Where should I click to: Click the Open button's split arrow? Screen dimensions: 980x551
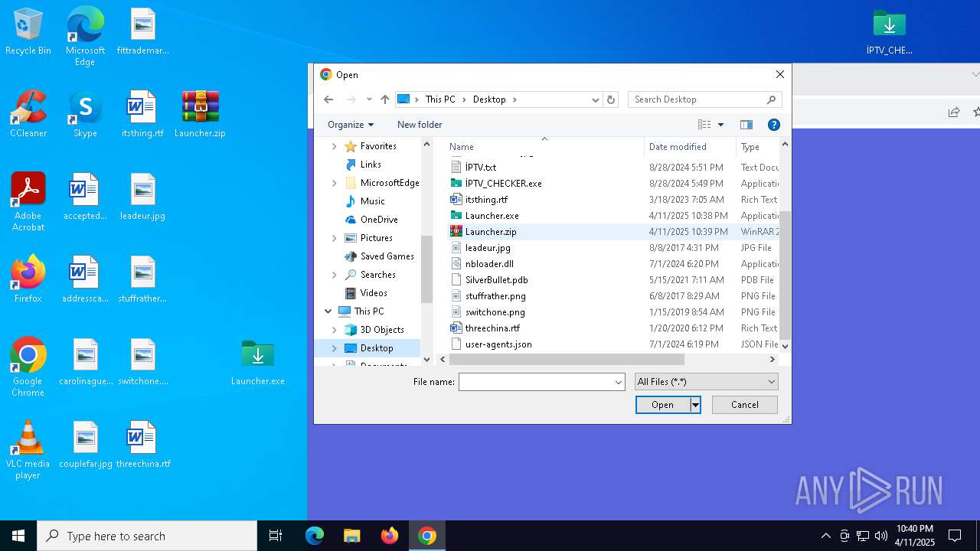click(695, 405)
